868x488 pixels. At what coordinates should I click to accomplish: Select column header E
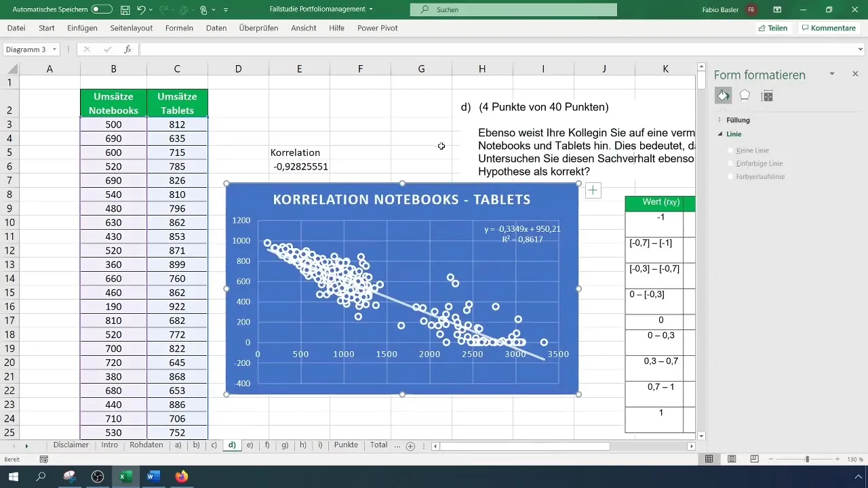[299, 68]
